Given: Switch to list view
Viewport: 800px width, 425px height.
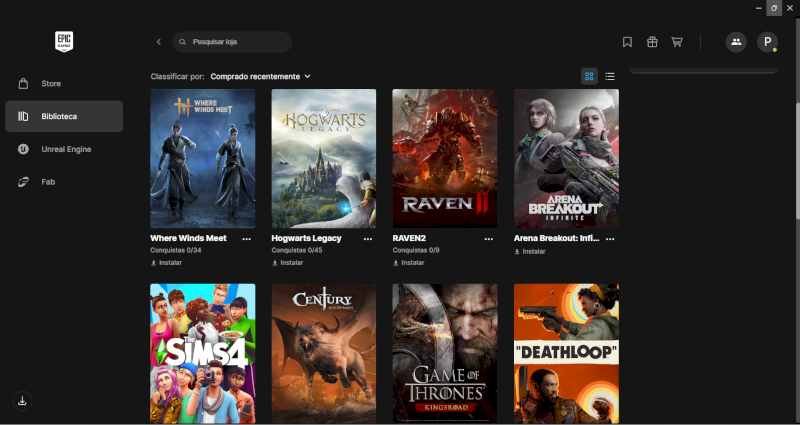Looking at the screenshot, I should [x=610, y=77].
